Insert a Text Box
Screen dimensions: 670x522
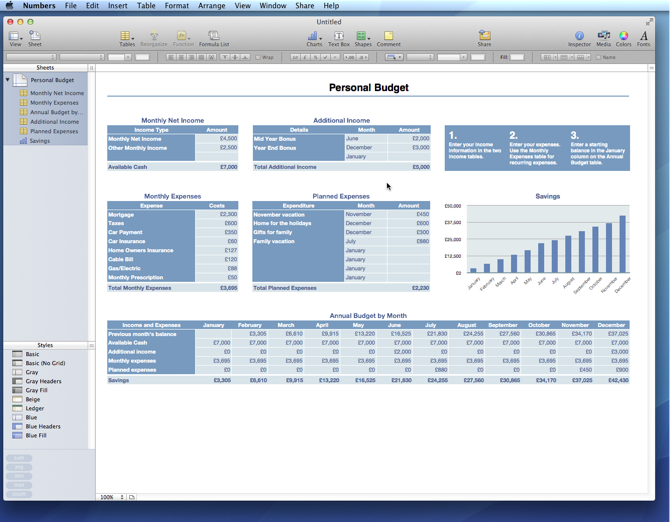(x=339, y=38)
